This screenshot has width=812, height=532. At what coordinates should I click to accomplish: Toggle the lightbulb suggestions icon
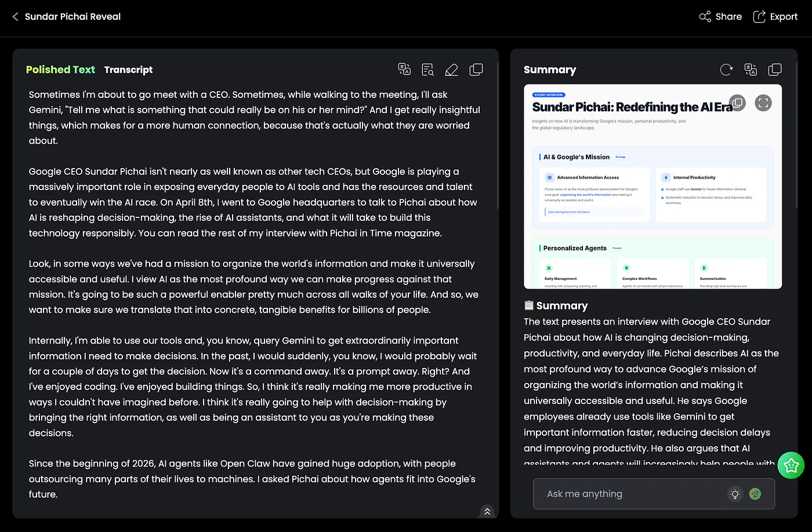[735, 494]
